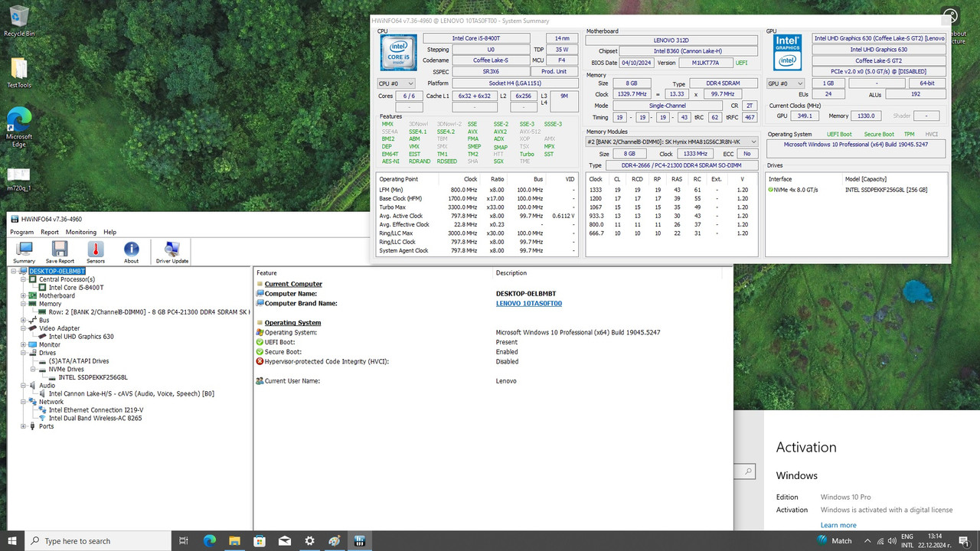Open the Recycle Bin desktop icon

(19, 21)
